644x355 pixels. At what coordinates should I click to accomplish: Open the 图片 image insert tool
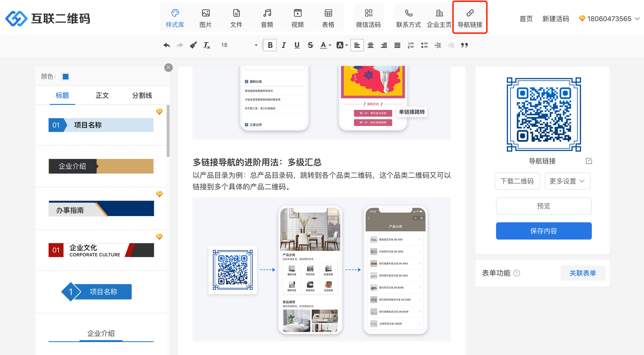pyautogui.click(x=205, y=18)
